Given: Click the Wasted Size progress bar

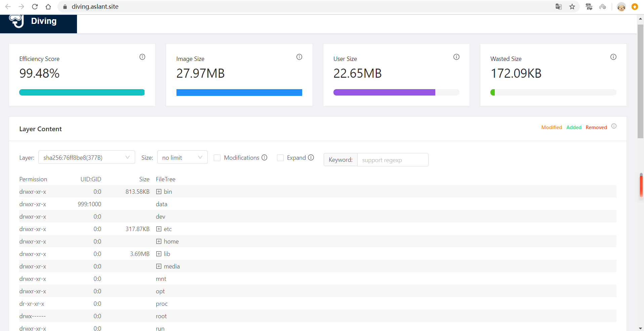Looking at the screenshot, I should (553, 93).
